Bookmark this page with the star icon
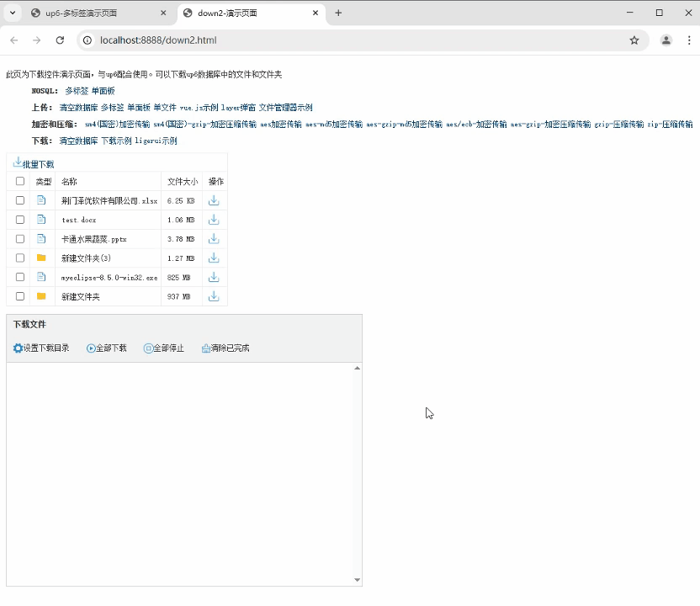The image size is (700, 606). coord(634,40)
